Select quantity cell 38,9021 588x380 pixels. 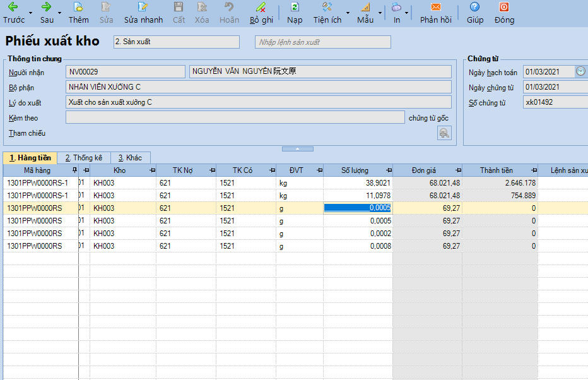[358, 183]
